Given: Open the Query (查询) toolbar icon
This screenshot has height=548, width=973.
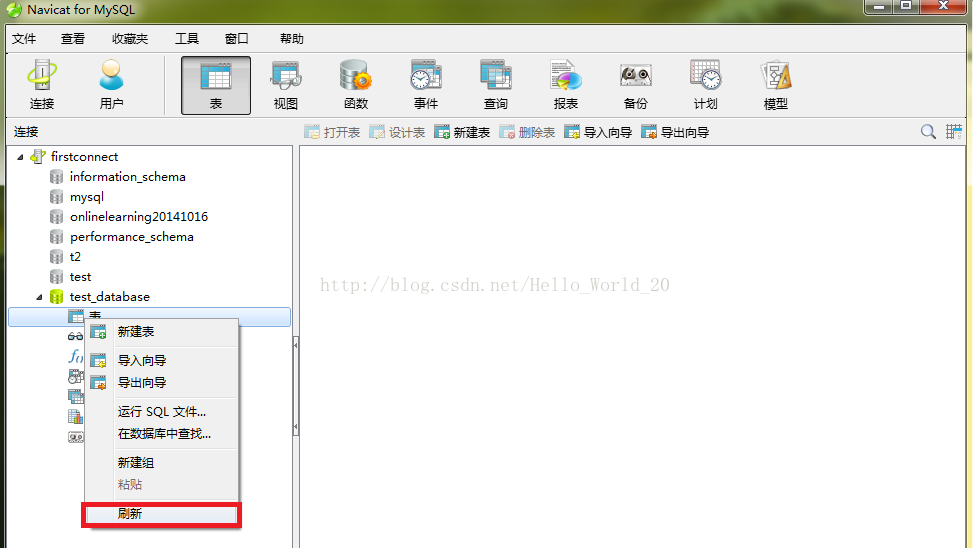Looking at the screenshot, I should click(x=495, y=85).
